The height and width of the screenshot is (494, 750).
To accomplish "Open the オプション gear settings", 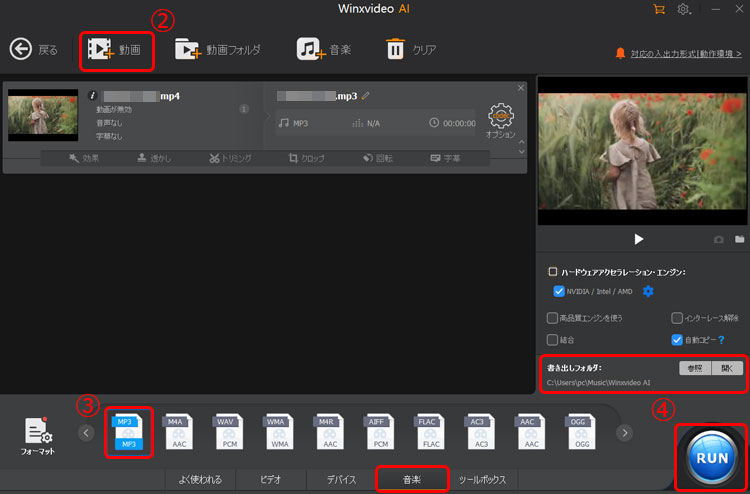I will [501, 116].
